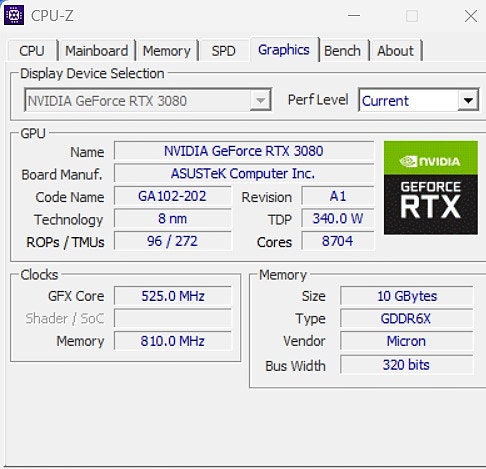
Task: Select the Graphics tab
Action: pyautogui.click(x=284, y=50)
